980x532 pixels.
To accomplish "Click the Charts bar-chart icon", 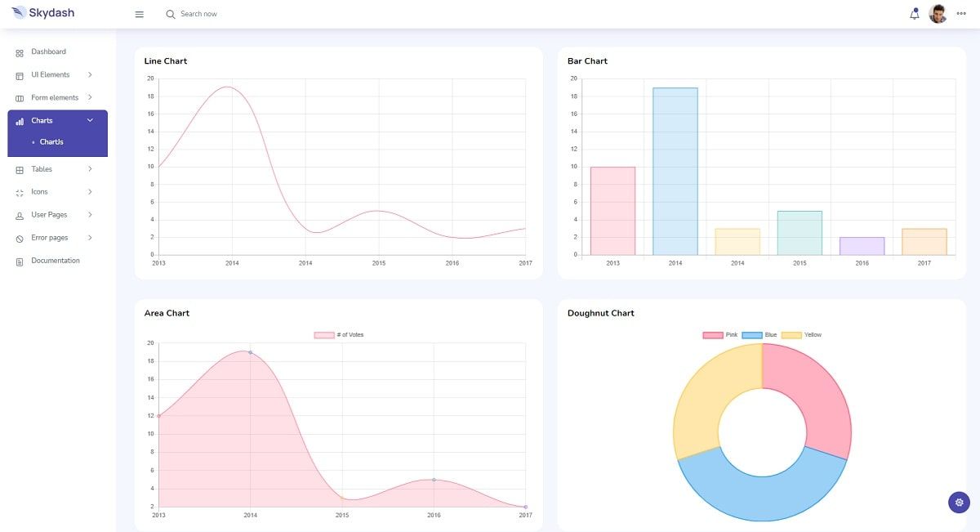I will point(19,119).
